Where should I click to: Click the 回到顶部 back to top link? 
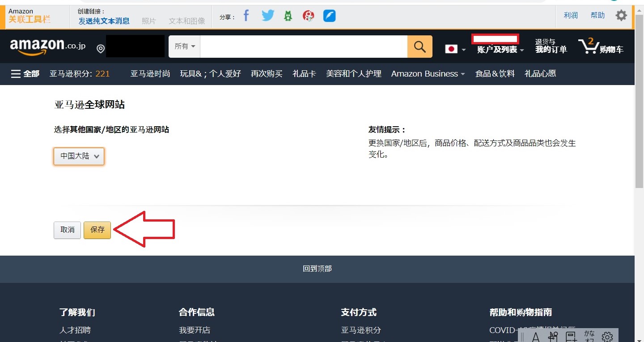317,269
